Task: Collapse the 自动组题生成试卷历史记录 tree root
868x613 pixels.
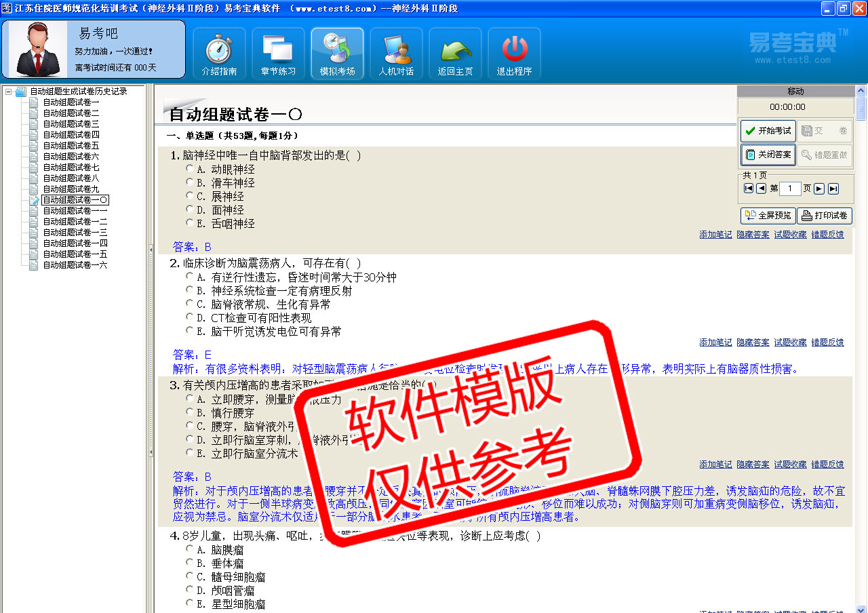Action: (8, 92)
